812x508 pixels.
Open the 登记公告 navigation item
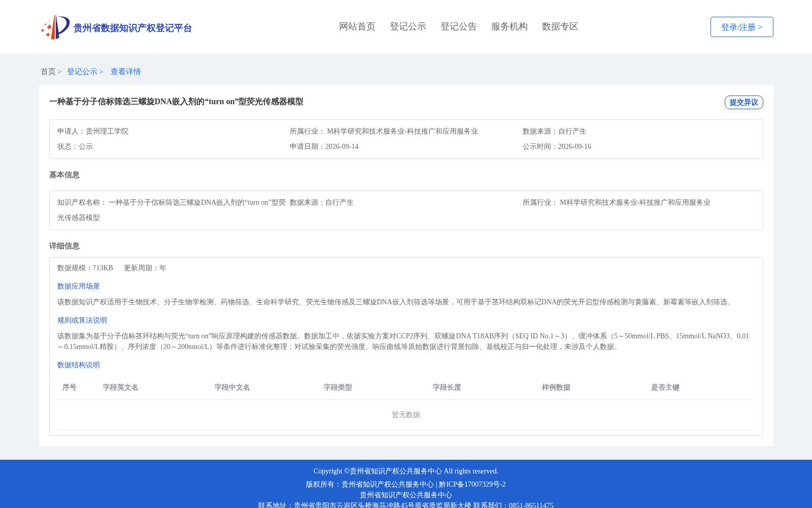tap(459, 26)
